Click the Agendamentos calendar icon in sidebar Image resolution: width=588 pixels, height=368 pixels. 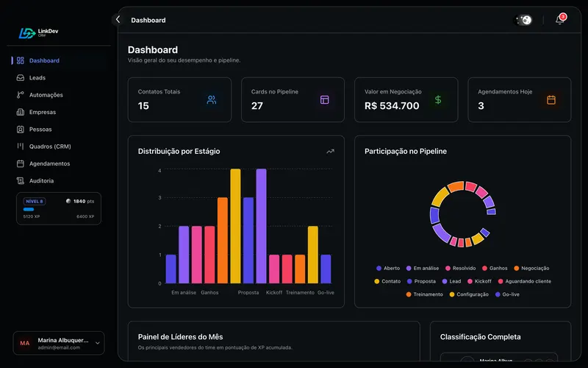coord(21,163)
